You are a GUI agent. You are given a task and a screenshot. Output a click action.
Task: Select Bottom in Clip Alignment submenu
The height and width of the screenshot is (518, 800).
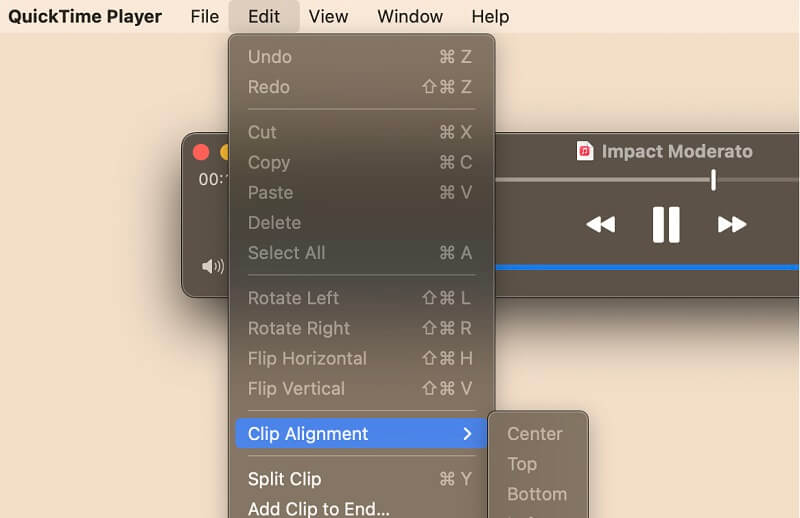(x=538, y=494)
